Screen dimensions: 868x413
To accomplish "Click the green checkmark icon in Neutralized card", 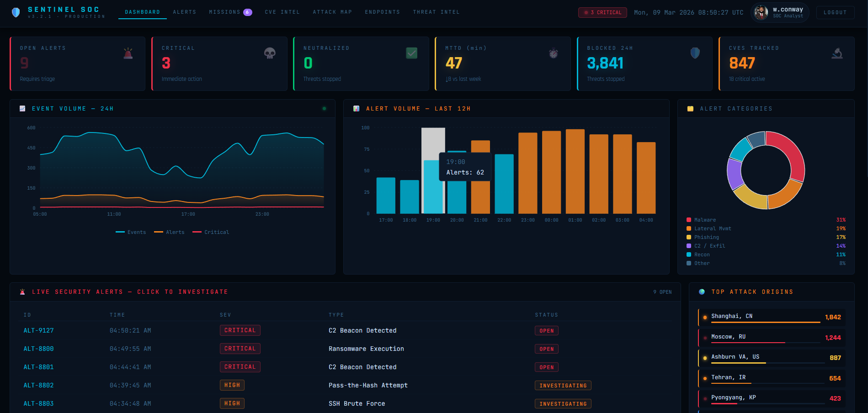I will coord(411,53).
